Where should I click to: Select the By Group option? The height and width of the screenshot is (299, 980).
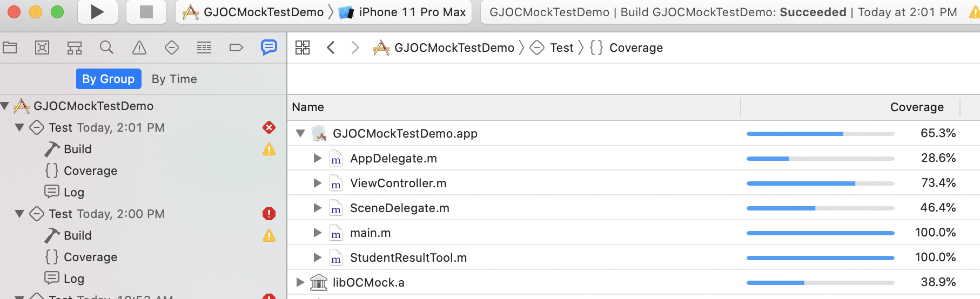click(109, 79)
